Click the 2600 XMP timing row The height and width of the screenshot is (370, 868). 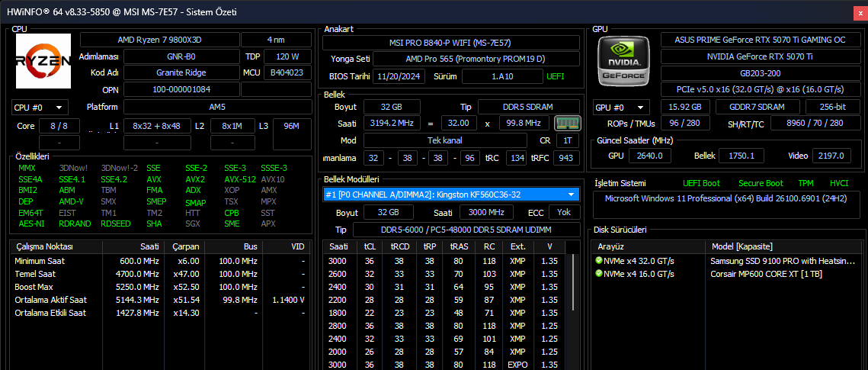pos(444,274)
